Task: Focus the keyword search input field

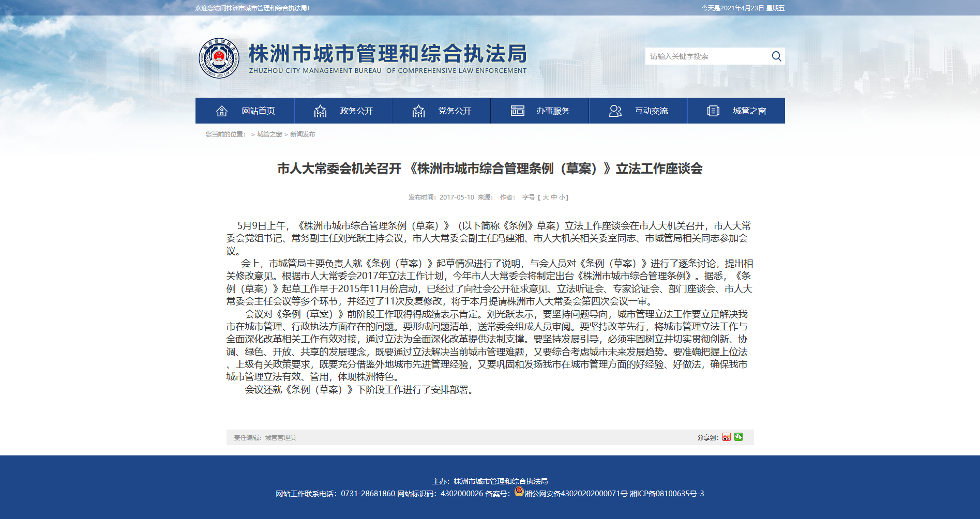Action: pyautogui.click(x=707, y=56)
